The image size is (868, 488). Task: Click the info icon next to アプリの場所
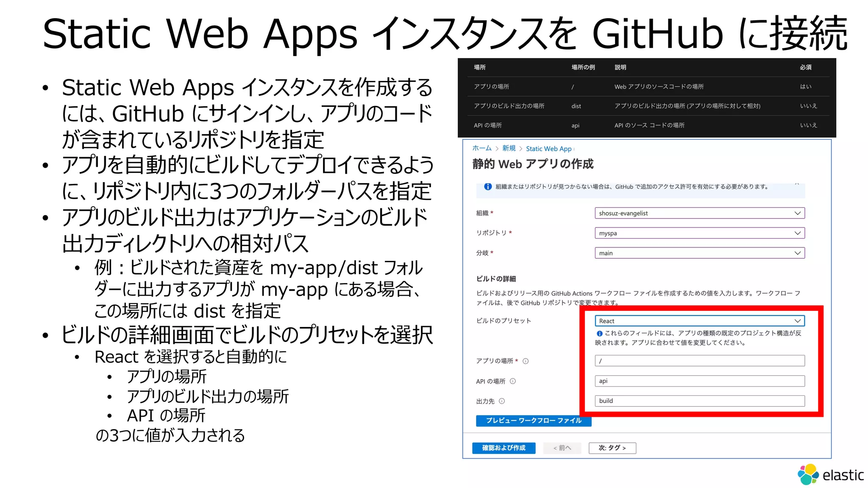(x=526, y=361)
